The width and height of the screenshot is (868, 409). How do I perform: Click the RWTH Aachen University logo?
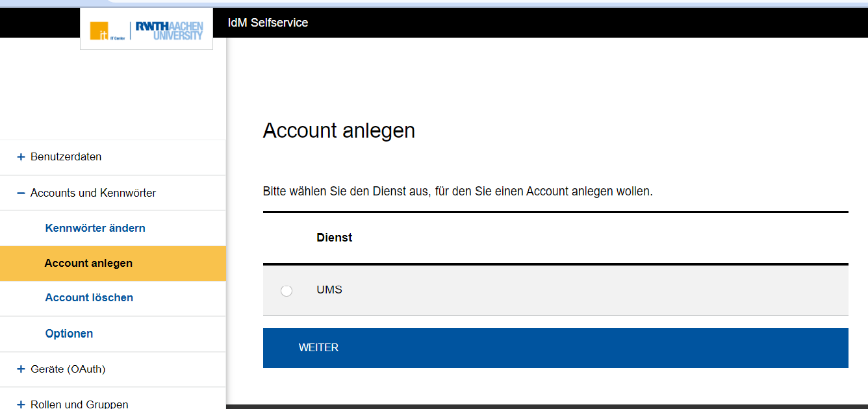[x=170, y=31]
